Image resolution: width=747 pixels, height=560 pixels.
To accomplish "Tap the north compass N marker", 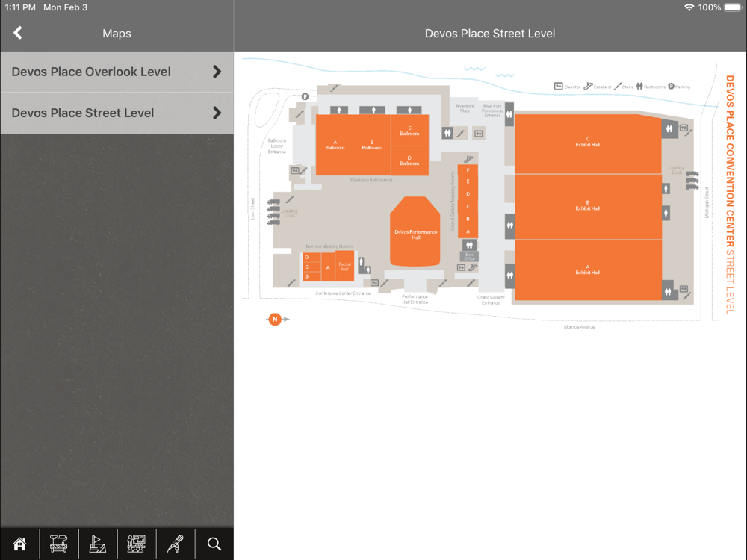I will 275,319.
